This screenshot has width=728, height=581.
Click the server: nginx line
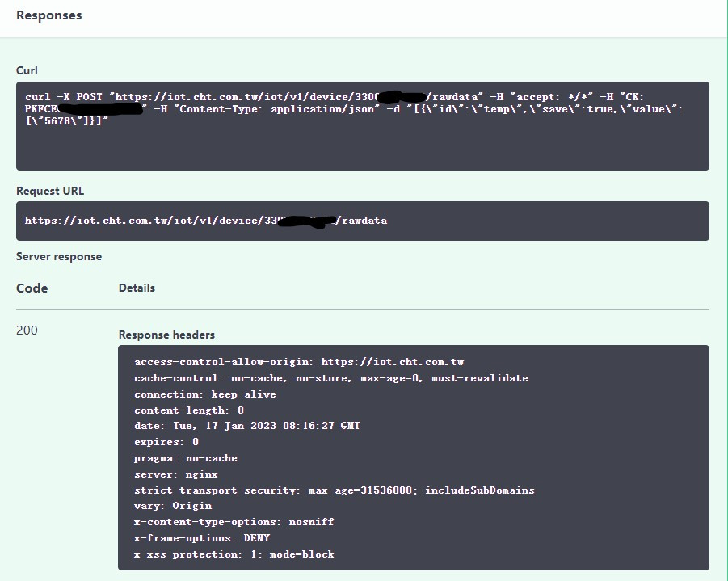pyautogui.click(x=176, y=474)
